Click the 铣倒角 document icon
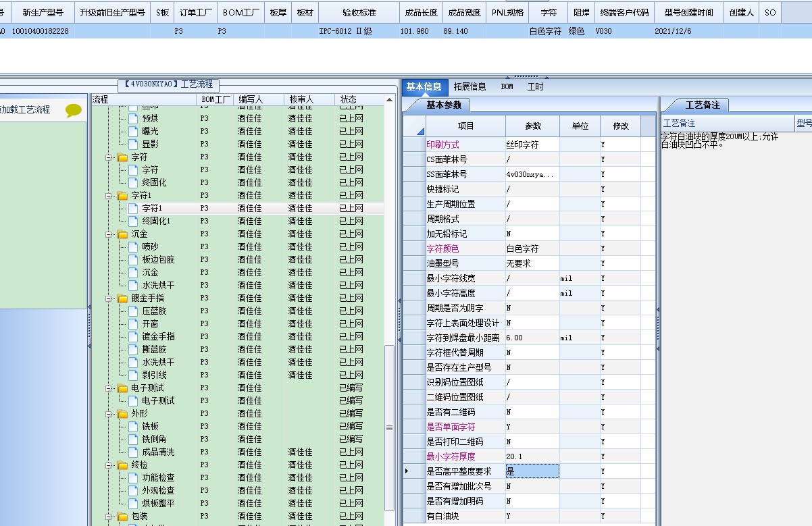The width and height of the screenshot is (812, 526). tap(133, 440)
